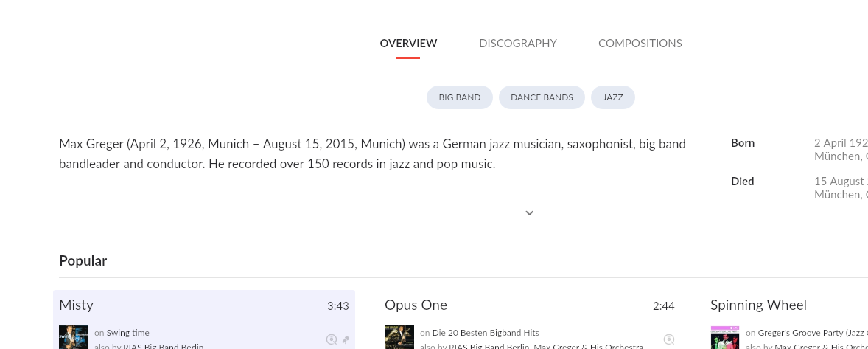Switch to the Overview tab
Screen dimensions: 868x349
tap(408, 44)
